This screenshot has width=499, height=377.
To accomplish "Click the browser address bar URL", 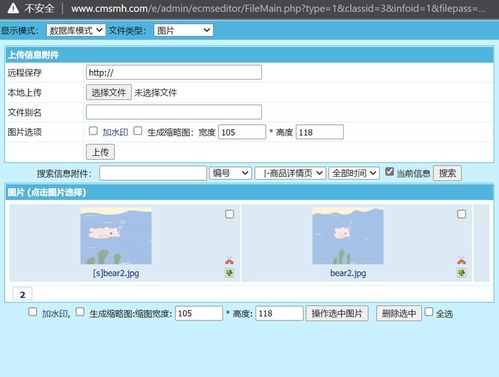I will 278,8.
